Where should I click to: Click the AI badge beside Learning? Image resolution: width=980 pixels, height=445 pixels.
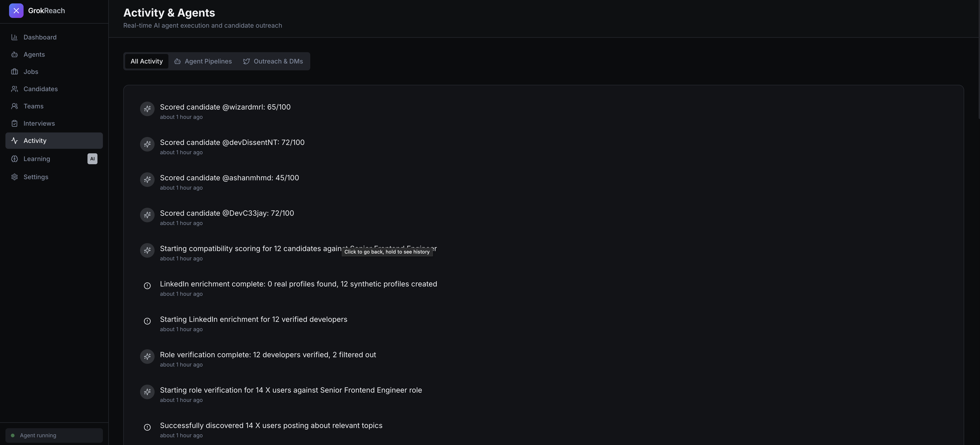click(92, 159)
